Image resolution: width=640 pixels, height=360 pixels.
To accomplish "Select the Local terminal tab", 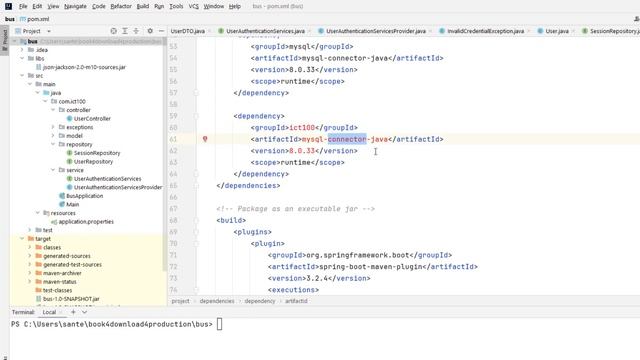I will coord(49,312).
